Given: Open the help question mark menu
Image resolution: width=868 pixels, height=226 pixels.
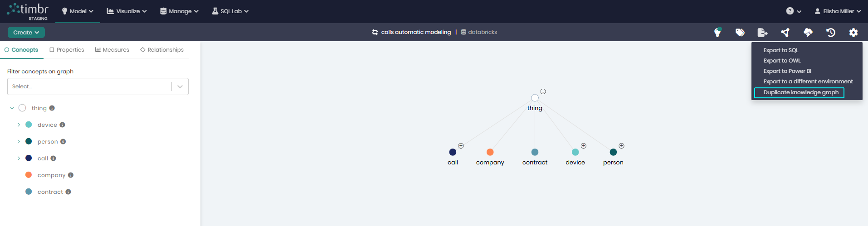Looking at the screenshot, I should (x=793, y=11).
